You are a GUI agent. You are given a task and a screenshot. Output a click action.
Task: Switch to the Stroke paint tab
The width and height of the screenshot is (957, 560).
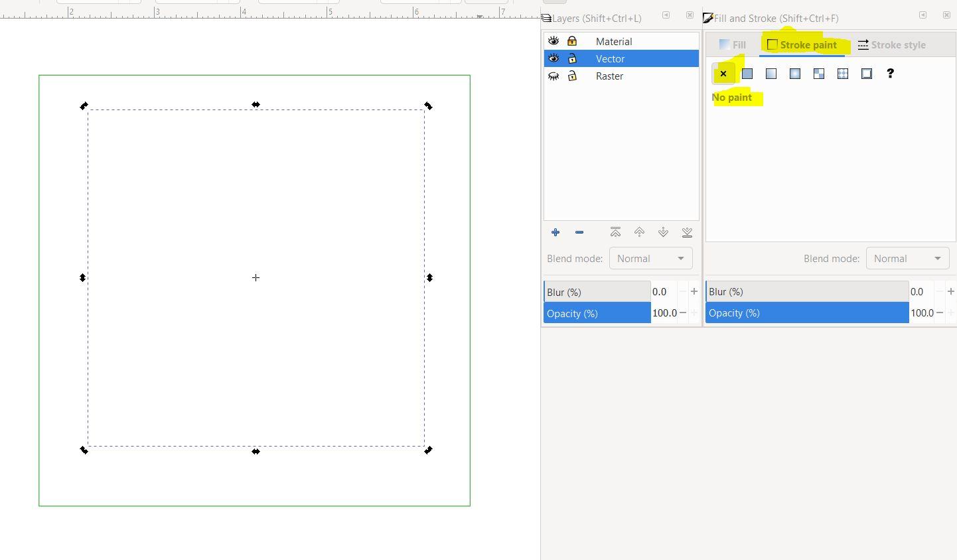(802, 44)
